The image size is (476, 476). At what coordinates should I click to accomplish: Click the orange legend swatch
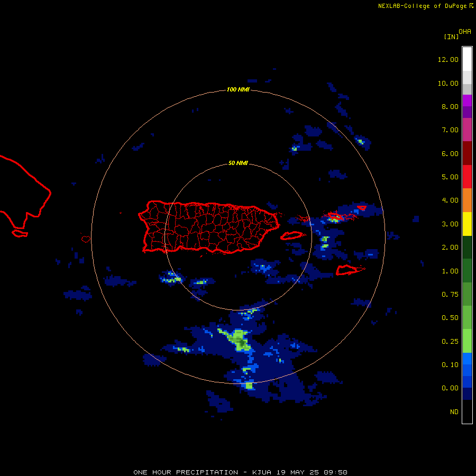click(x=467, y=200)
